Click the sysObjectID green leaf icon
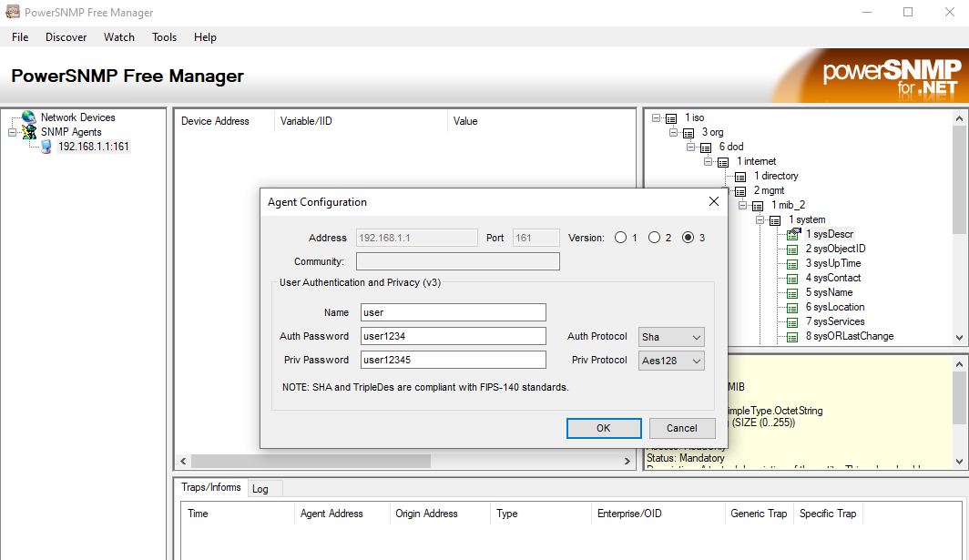The height and width of the screenshot is (560, 969). tap(792, 249)
